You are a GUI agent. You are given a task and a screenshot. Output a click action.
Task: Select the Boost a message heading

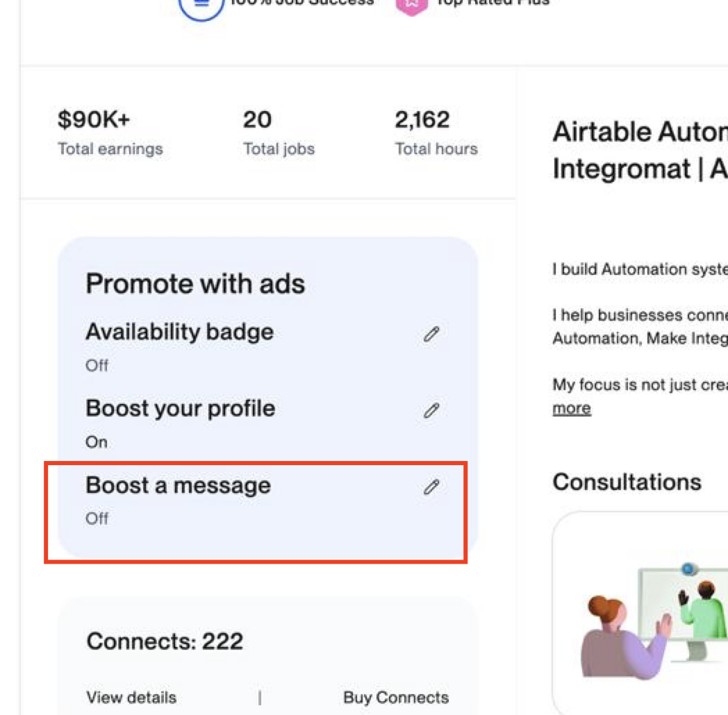pos(179,485)
